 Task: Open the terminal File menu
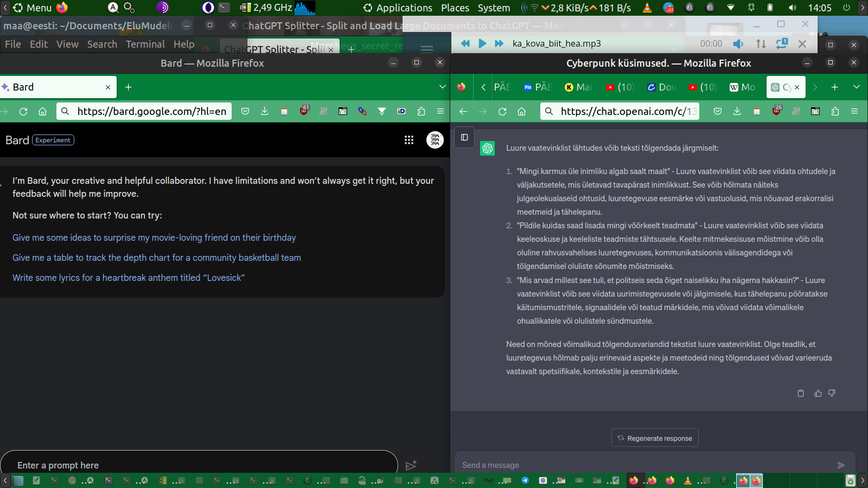(13, 44)
